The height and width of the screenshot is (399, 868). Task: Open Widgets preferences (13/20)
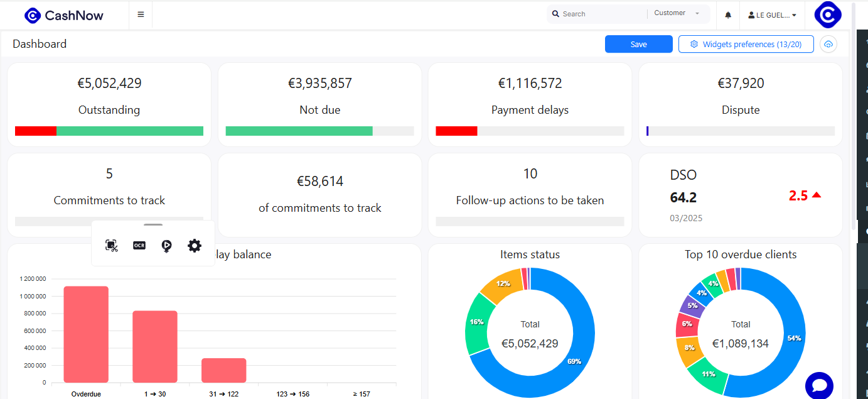[746, 44]
